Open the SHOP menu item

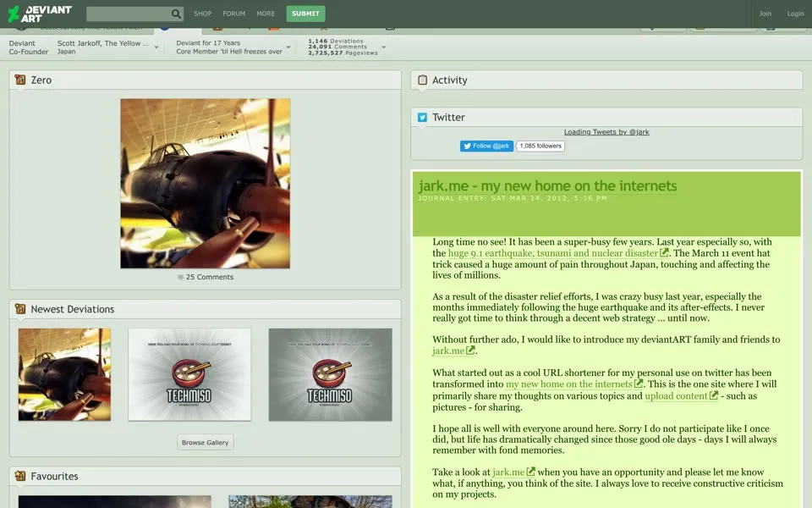[x=202, y=14]
